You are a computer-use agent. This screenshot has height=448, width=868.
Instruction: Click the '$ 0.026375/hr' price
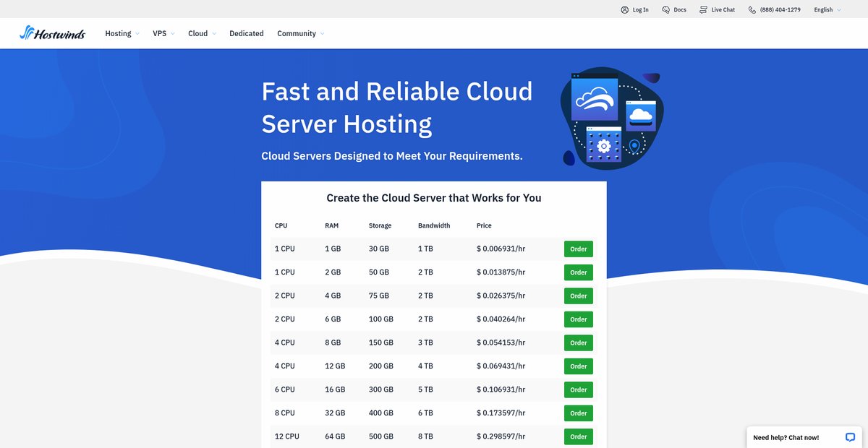[501, 296]
